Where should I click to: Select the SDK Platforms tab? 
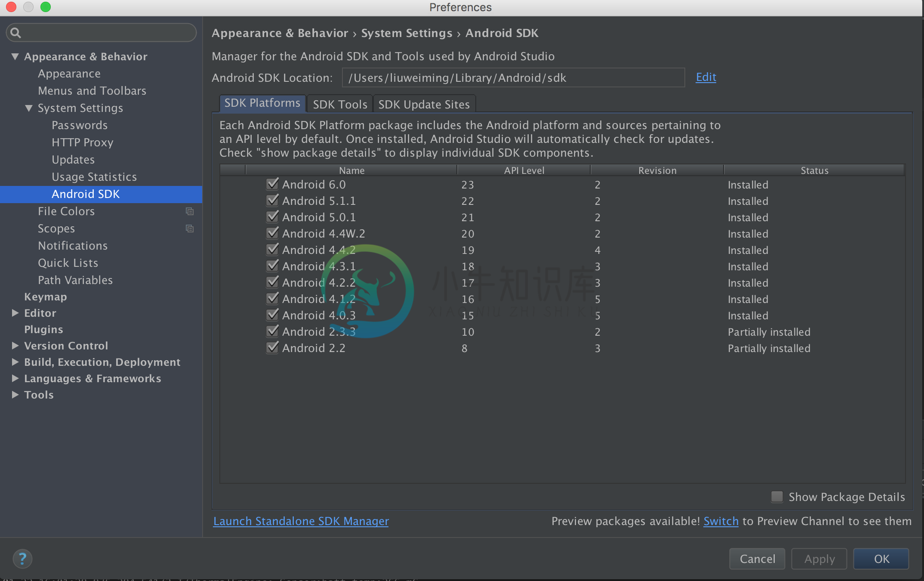coord(262,103)
